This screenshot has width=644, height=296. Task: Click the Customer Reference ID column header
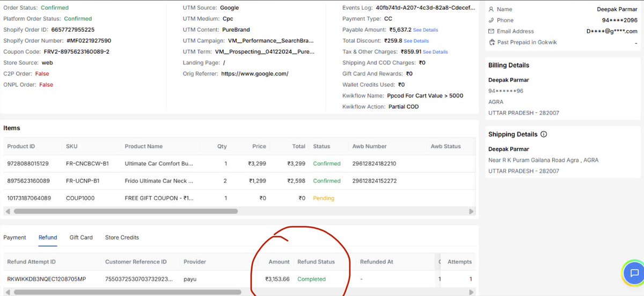coord(136,262)
